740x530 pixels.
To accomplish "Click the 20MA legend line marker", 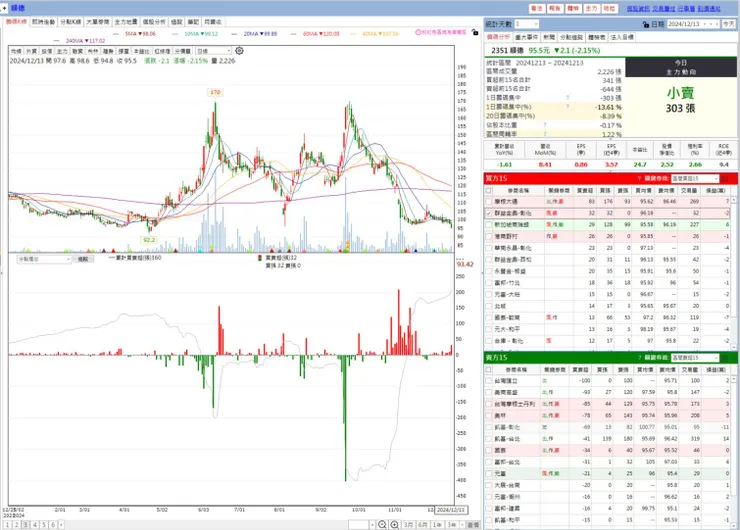I will pyautogui.click(x=235, y=34).
